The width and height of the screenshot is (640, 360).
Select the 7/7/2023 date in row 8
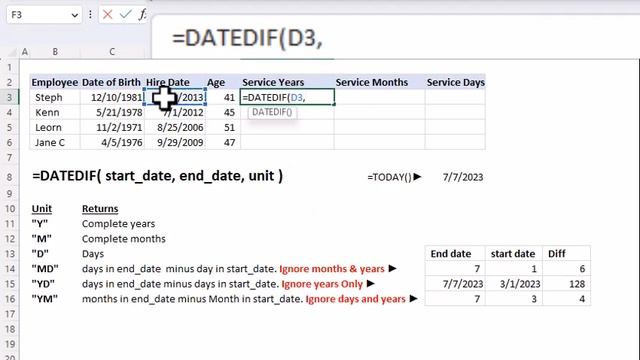(x=462, y=177)
